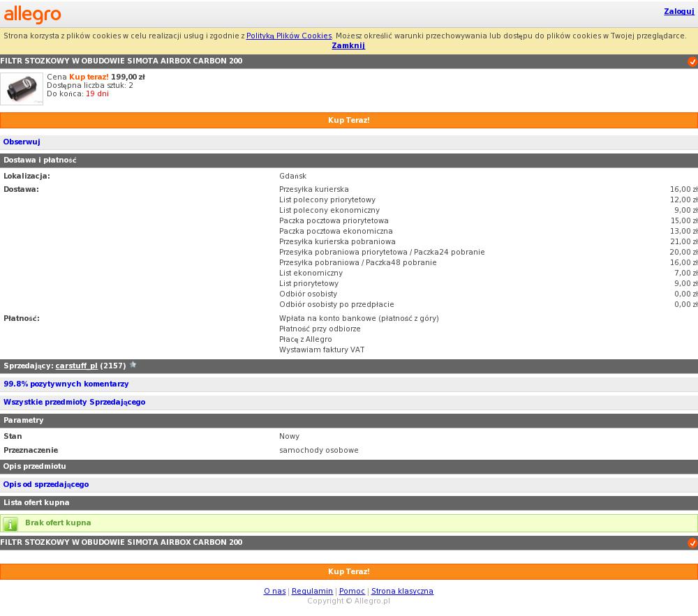Click Wystawiam faktury VAT text
This screenshot has width=698, height=616.
(x=322, y=350)
